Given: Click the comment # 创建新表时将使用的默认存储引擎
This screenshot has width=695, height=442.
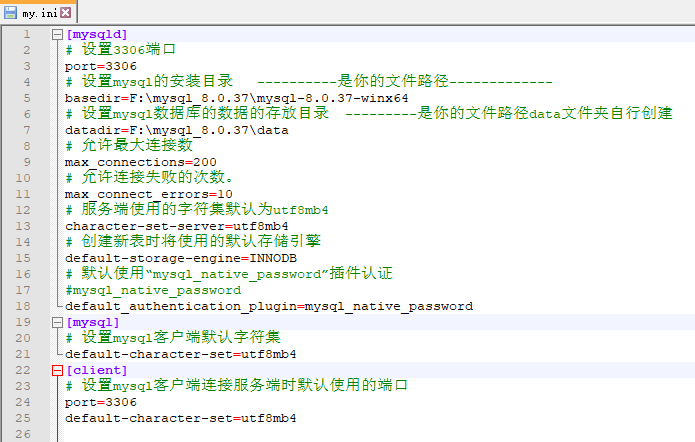Looking at the screenshot, I should [x=193, y=242].
